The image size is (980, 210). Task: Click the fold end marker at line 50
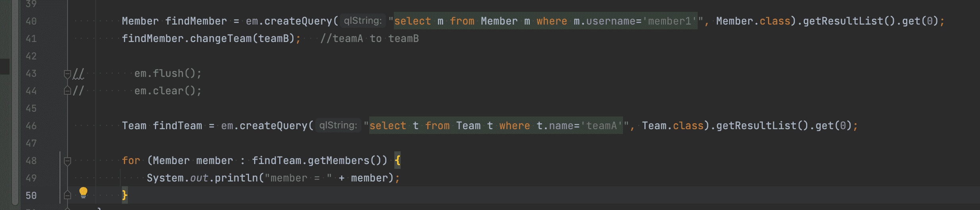click(x=68, y=195)
